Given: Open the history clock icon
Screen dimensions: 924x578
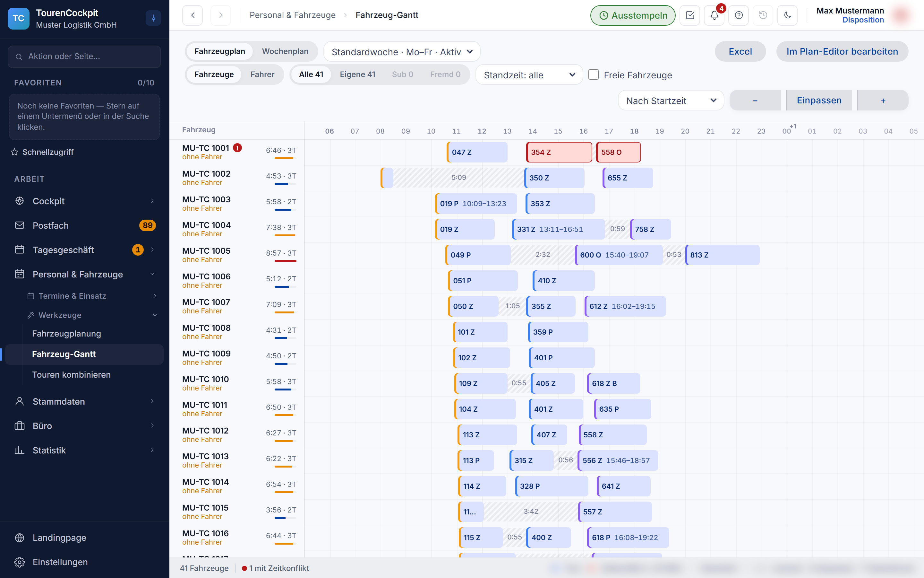Looking at the screenshot, I should tap(763, 15).
